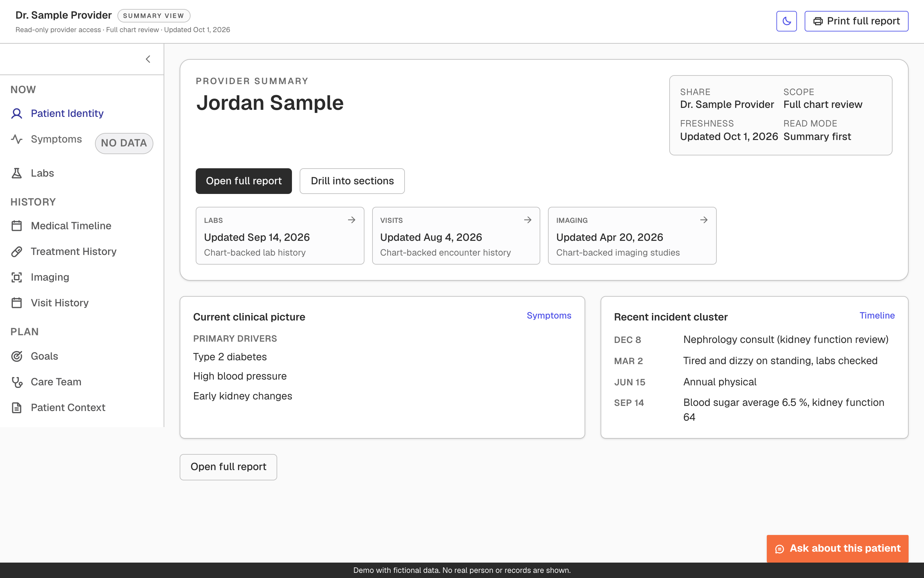The image size is (924, 578).
Task: Click the High blood pressure entry
Action: coord(240,376)
